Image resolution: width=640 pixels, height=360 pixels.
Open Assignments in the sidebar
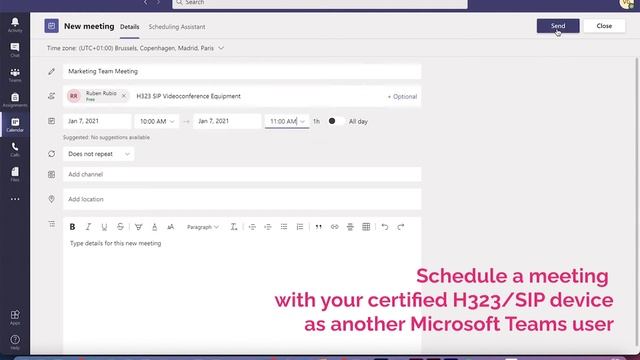point(15,100)
